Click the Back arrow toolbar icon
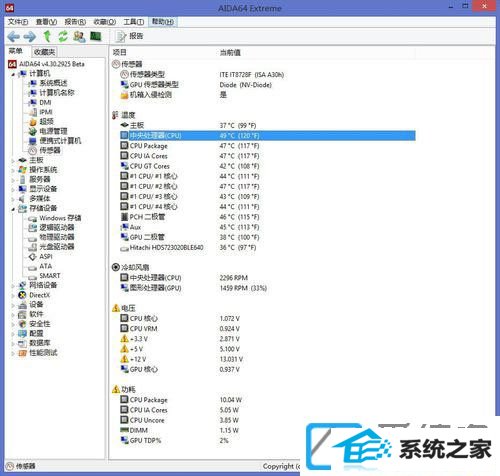The width and height of the screenshot is (500, 476). click(x=13, y=36)
